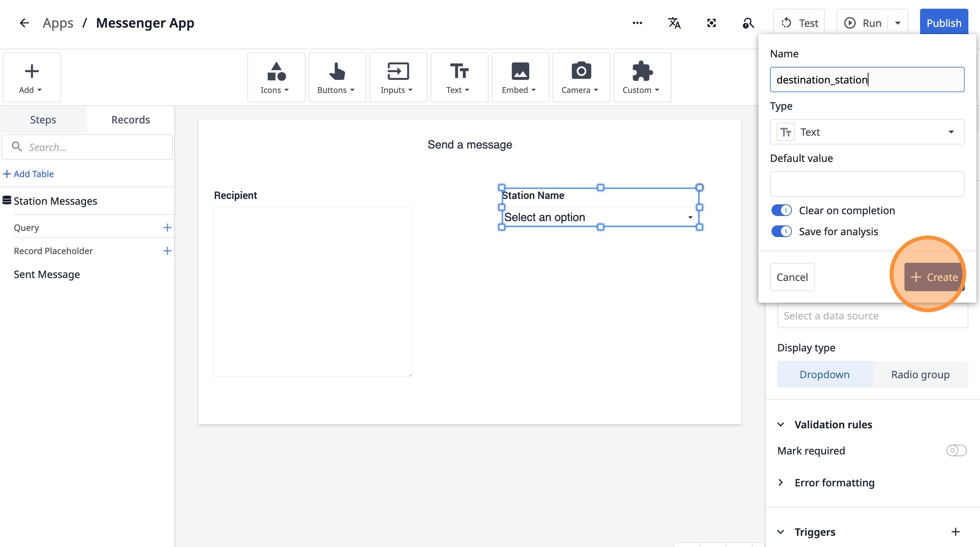The width and height of the screenshot is (980, 547).
Task: Enable the Mark required toggle
Action: coord(956,450)
